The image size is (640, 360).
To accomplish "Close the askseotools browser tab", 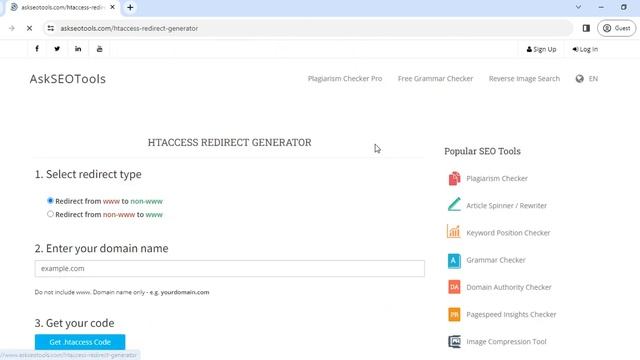I will [x=113, y=7].
